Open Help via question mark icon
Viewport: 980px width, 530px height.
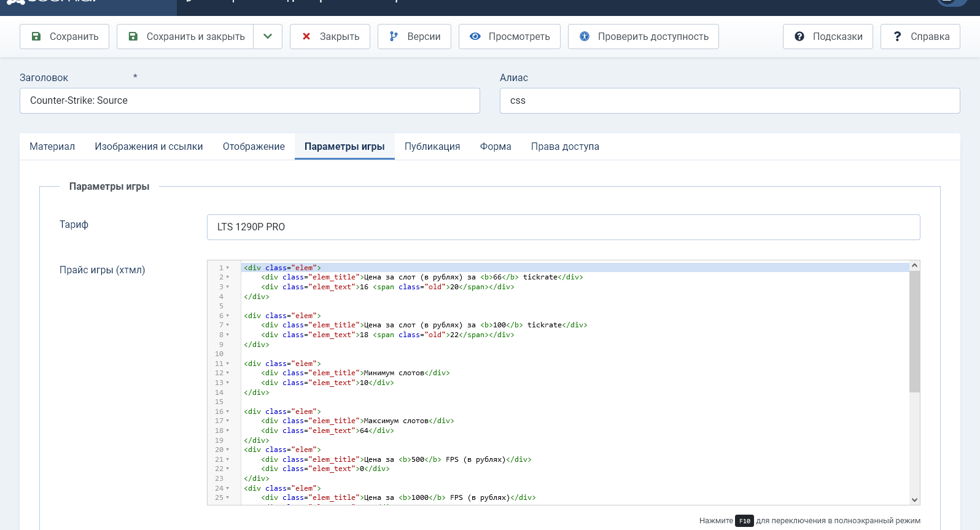point(897,36)
